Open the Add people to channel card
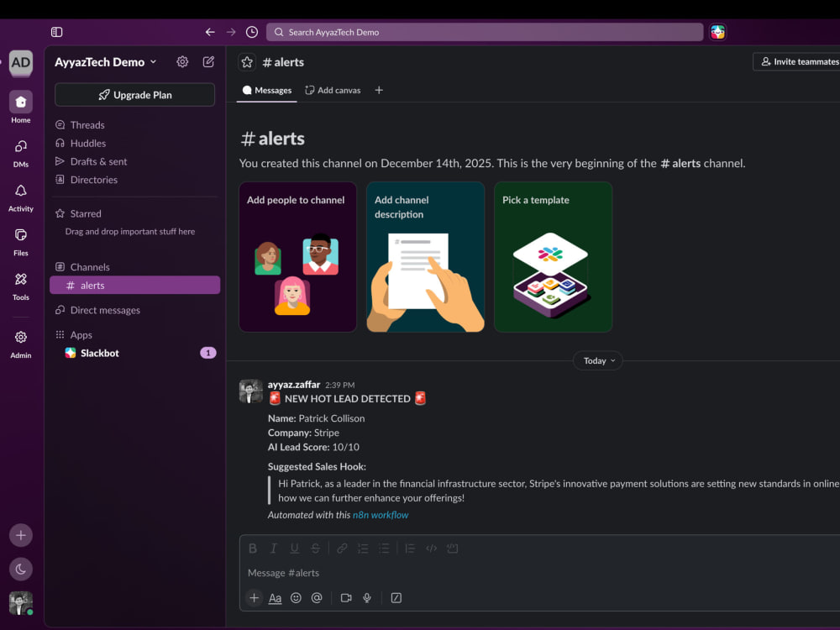The image size is (840, 630). click(x=298, y=257)
